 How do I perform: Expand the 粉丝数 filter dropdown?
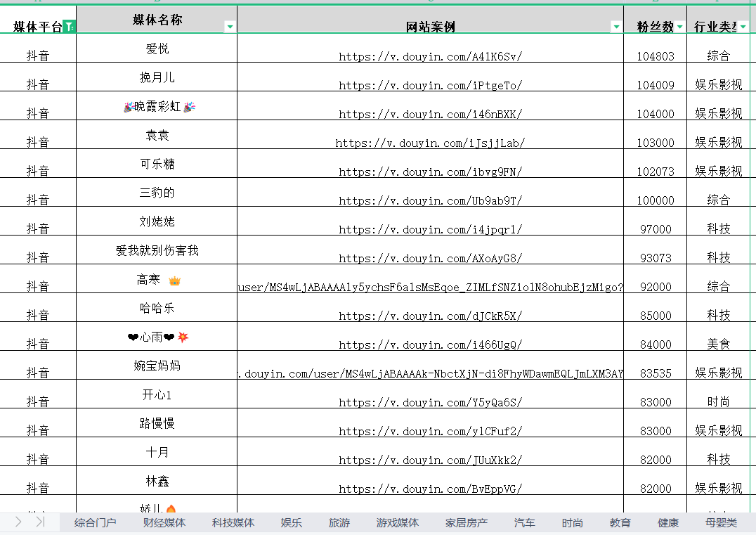[680, 27]
